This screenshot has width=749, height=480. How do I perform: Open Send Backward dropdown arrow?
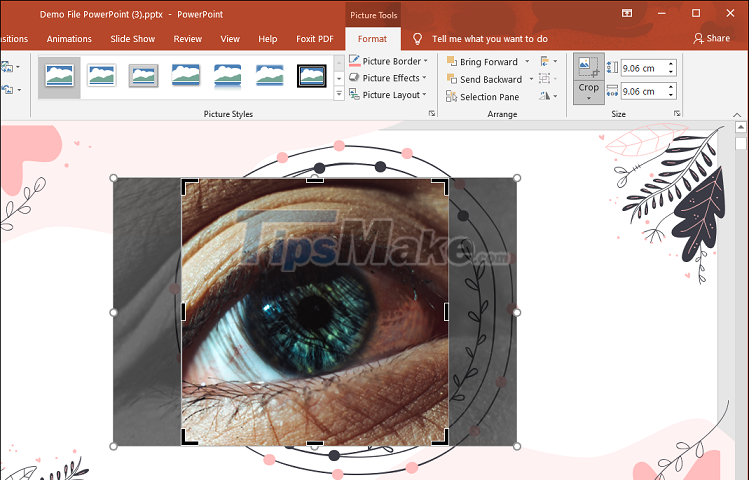click(x=531, y=79)
